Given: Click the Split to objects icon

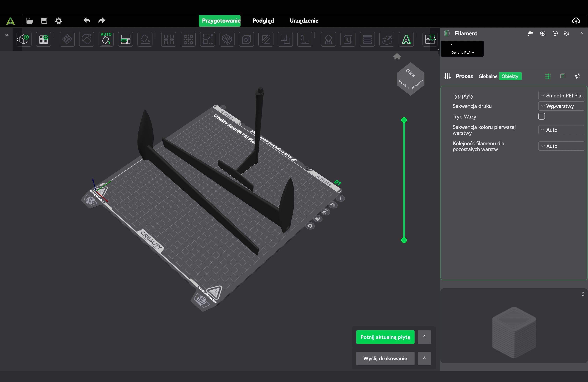Looking at the screenshot, I should 169,39.
